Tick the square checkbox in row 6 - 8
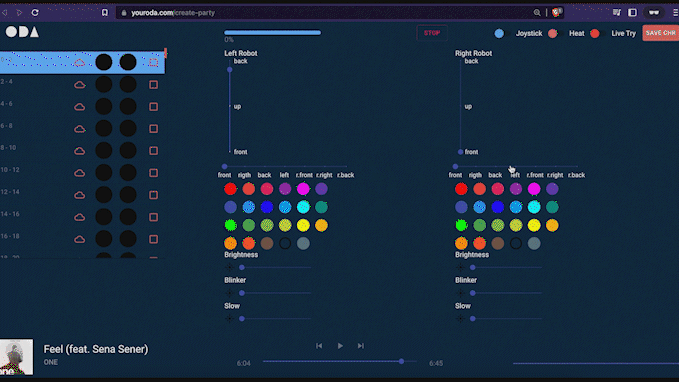Image resolution: width=680 pixels, height=382 pixels. click(154, 129)
